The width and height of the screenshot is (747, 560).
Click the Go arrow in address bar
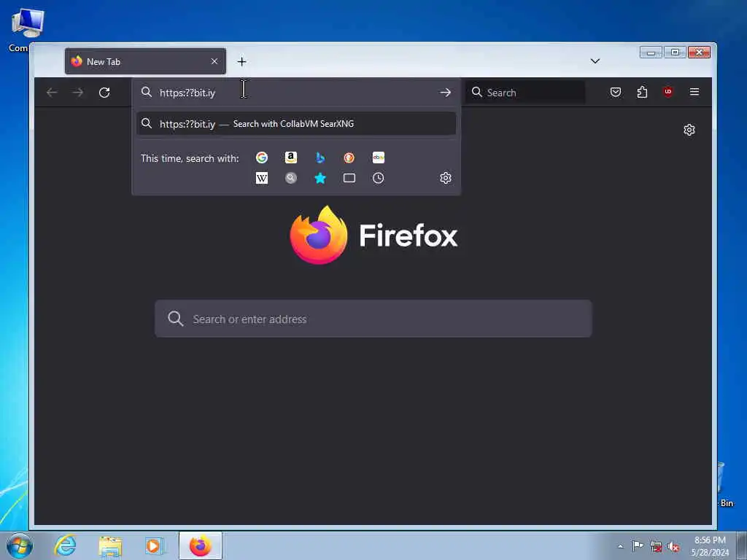pos(446,93)
